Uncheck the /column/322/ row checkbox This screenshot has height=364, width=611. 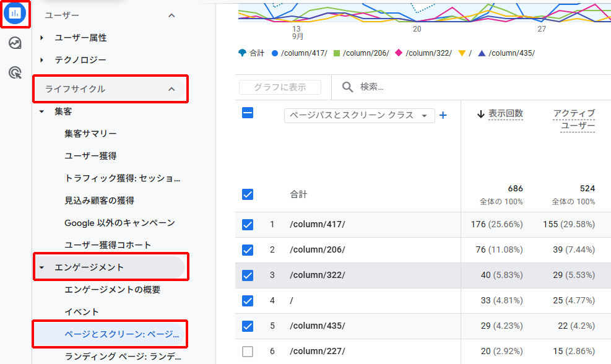(x=248, y=275)
